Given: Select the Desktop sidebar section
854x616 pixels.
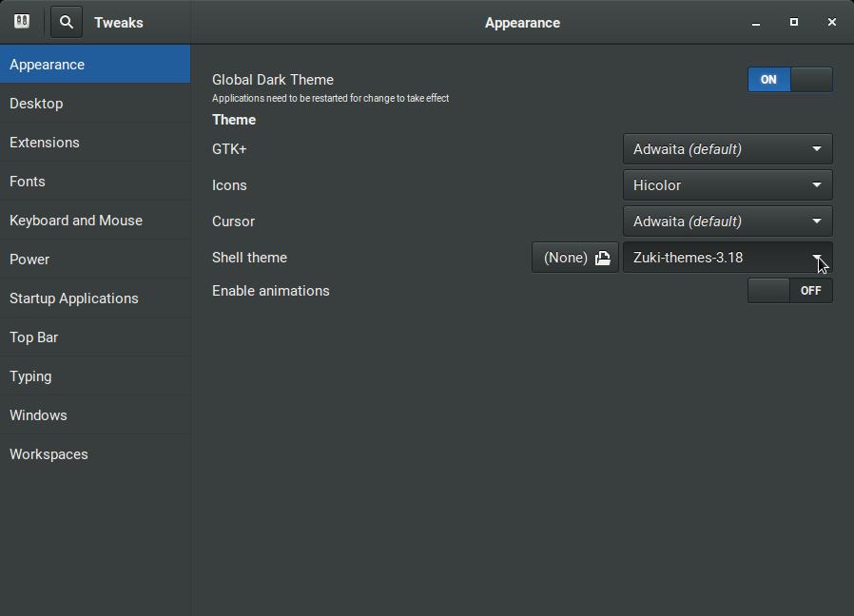Looking at the screenshot, I should [36, 104].
